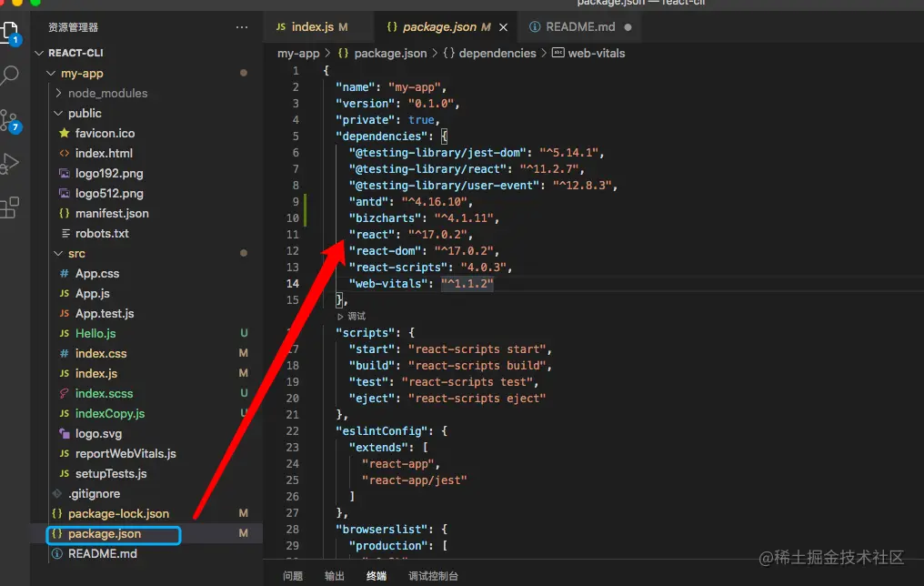Click the "antd" dependency line
The image size is (924, 586).
point(411,202)
